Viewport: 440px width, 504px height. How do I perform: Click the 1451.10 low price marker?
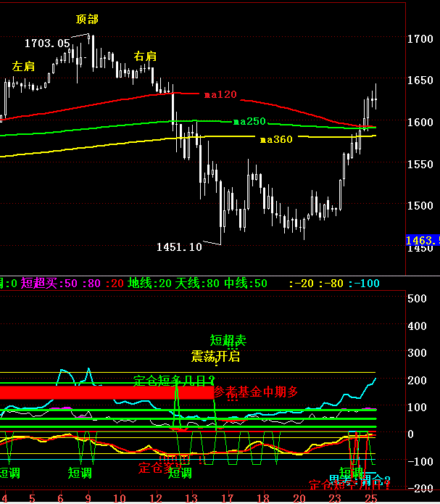coord(179,247)
